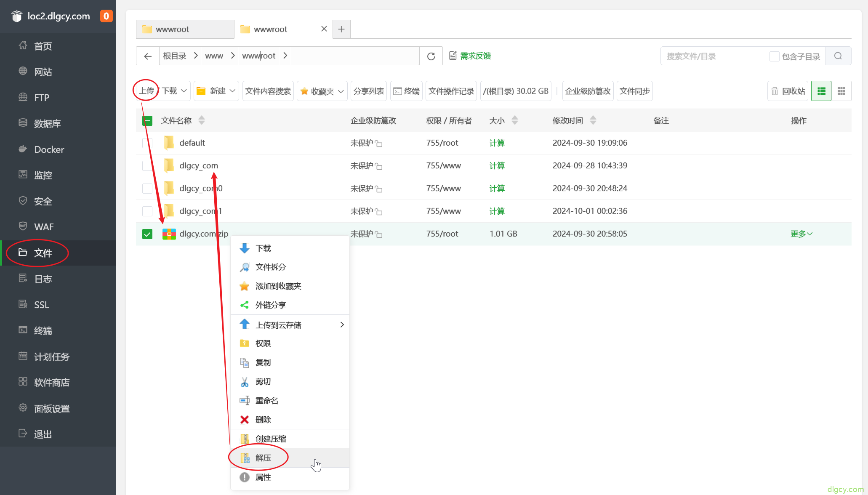Select 属性 properties in context menu

point(290,477)
